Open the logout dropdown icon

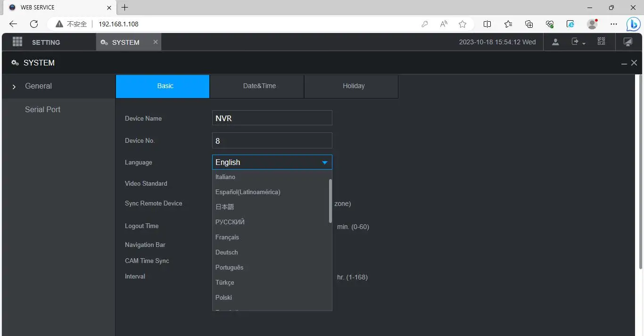[578, 42]
